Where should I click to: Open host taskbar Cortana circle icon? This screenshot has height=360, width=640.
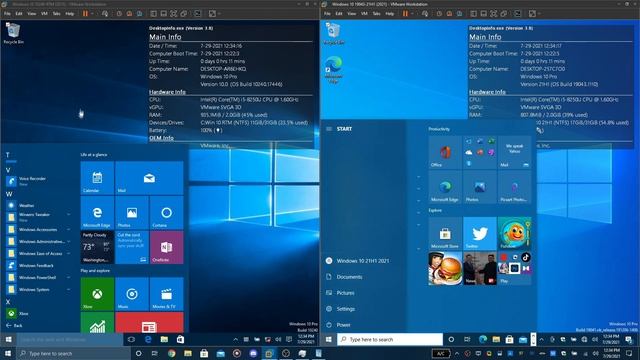[139, 353]
